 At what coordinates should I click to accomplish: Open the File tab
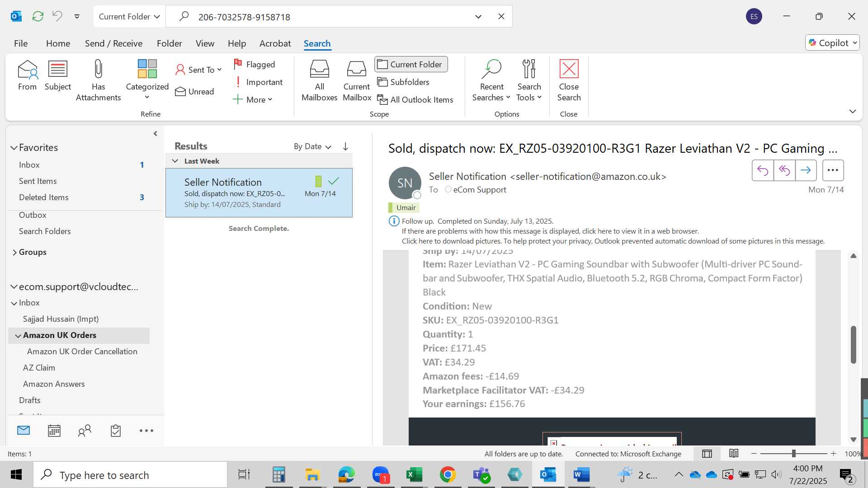coord(21,43)
